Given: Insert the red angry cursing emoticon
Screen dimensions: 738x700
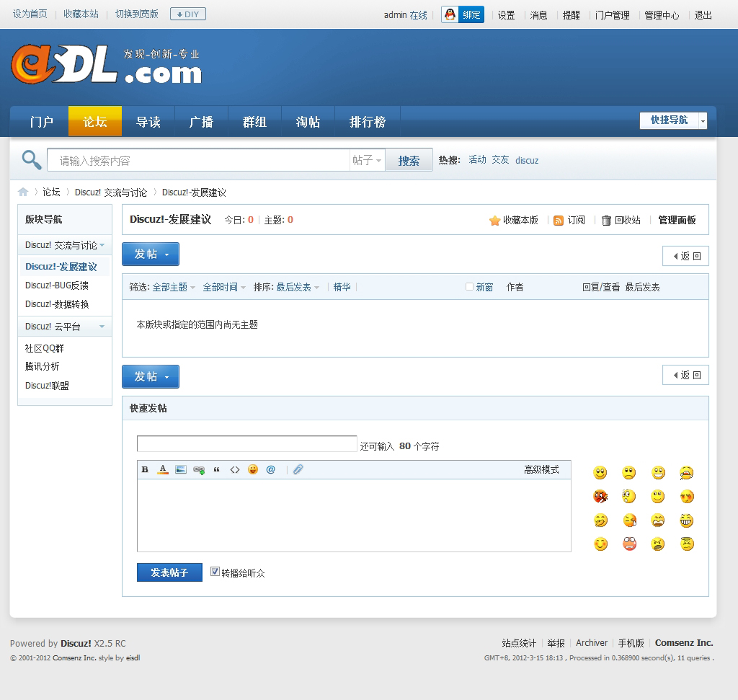Looking at the screenshot, I should (x=600, y=496).
